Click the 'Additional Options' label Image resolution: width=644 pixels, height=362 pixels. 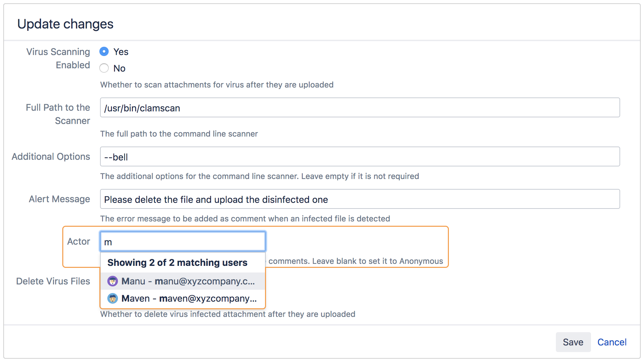(51, 156)
